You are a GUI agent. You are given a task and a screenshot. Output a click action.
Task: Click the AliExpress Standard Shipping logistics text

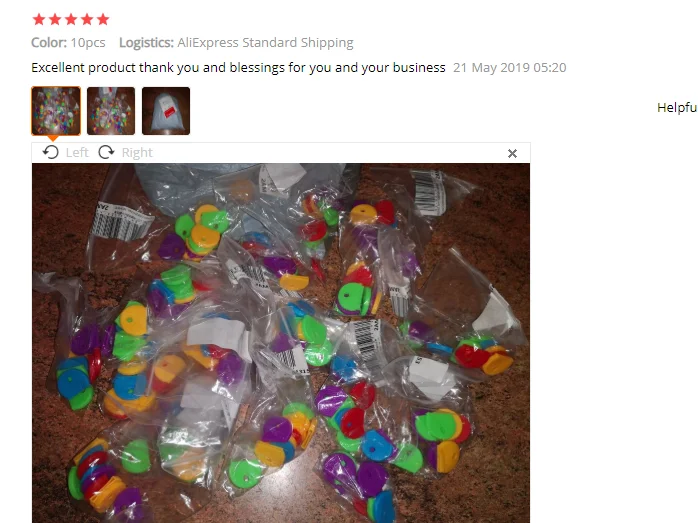(x=265, y=43)
